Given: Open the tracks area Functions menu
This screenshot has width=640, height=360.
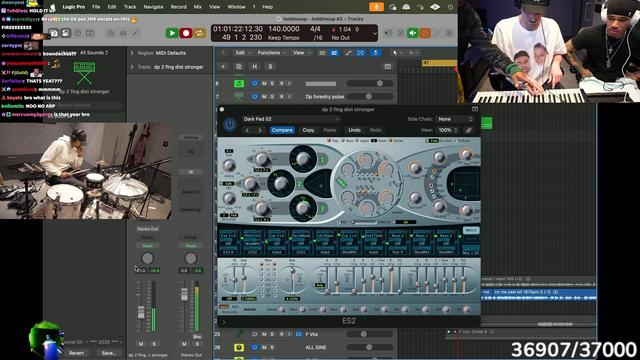Looking at the screenshot, I should click(x=271, y=53).
